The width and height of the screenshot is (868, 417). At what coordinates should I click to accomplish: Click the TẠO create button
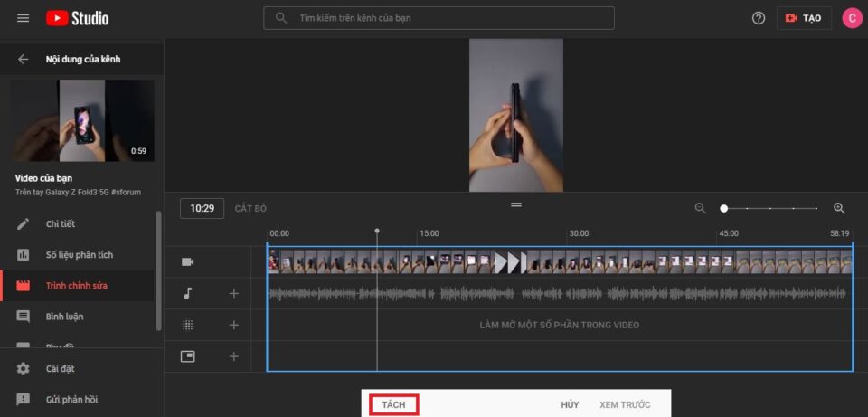[803, 18]
